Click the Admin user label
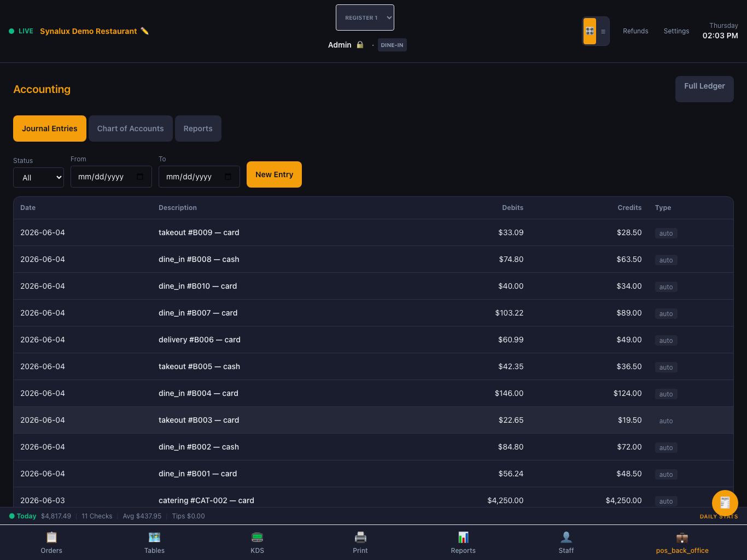Viewport: 747px width, 560px height. 340,45
